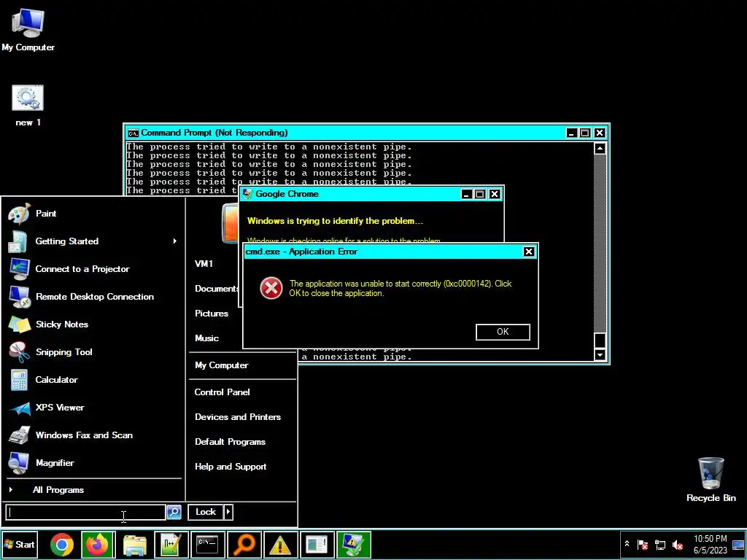Click the problem reporting taskbar icon with green check
The width and height of the screenshot is (747, 560).
click(x=353, y=545)
